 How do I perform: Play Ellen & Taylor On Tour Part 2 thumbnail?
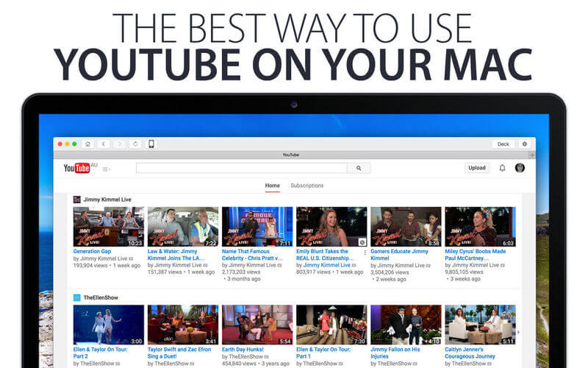pos(108,325)
